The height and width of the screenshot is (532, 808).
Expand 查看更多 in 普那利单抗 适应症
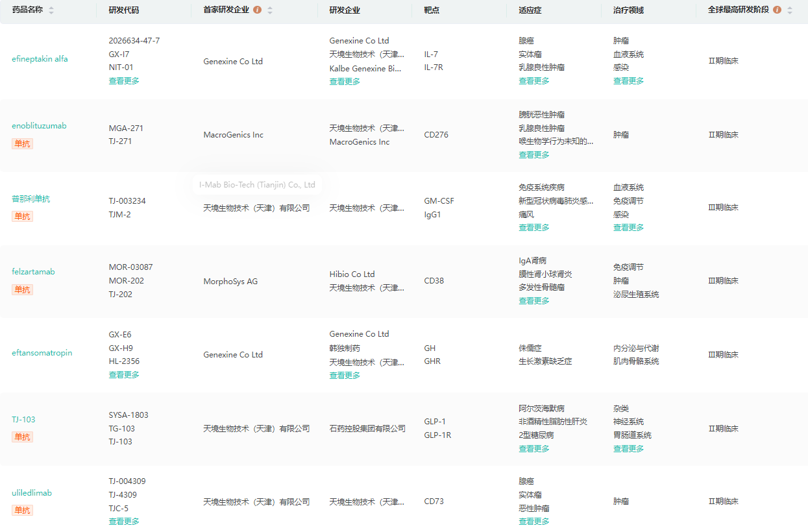(x=534, y=228)
